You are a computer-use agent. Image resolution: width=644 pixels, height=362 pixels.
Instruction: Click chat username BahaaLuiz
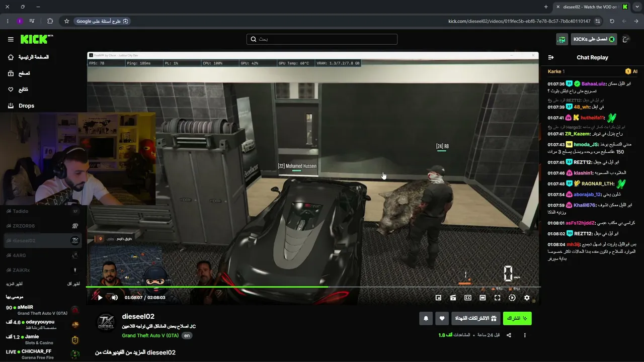click(593, 84)
